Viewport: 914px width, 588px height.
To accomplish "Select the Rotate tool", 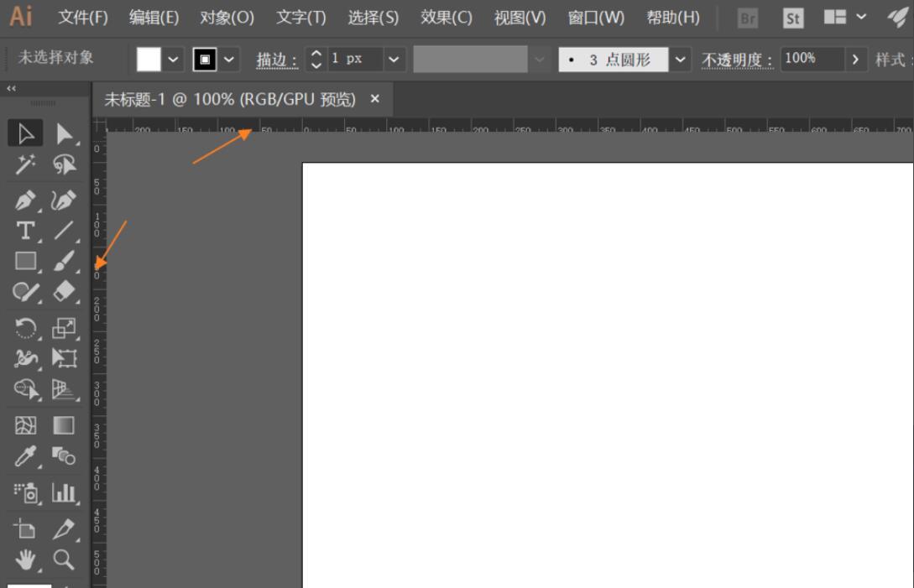I will tap(25, 328).
